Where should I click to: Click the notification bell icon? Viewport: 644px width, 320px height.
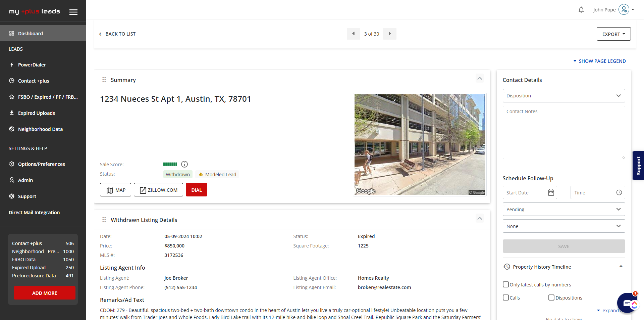(x=581, y=10)
